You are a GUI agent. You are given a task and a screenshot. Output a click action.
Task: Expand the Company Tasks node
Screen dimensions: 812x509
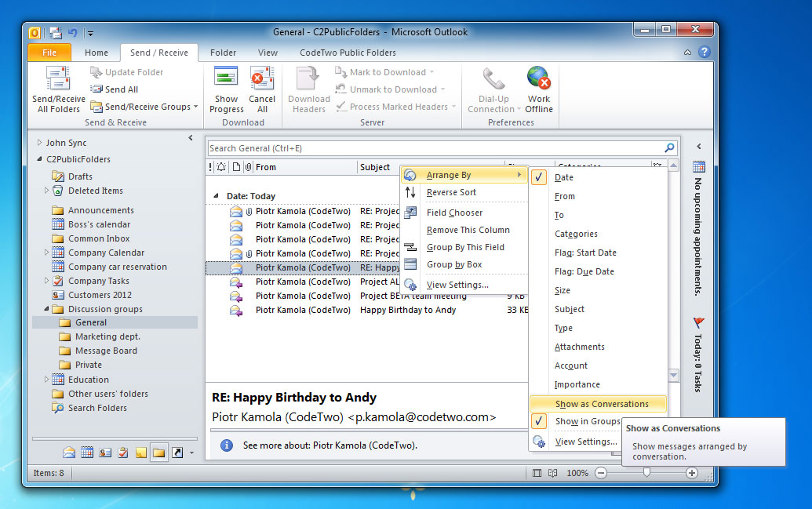tap(46, 280)
